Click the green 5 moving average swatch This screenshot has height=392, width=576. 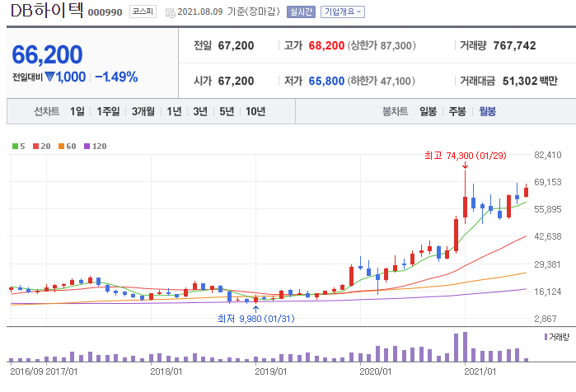15,146
